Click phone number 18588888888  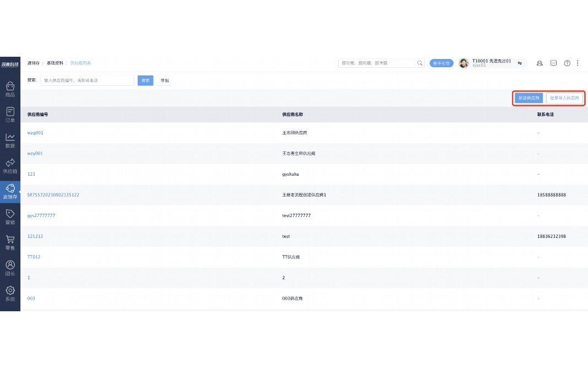(552, 194)
